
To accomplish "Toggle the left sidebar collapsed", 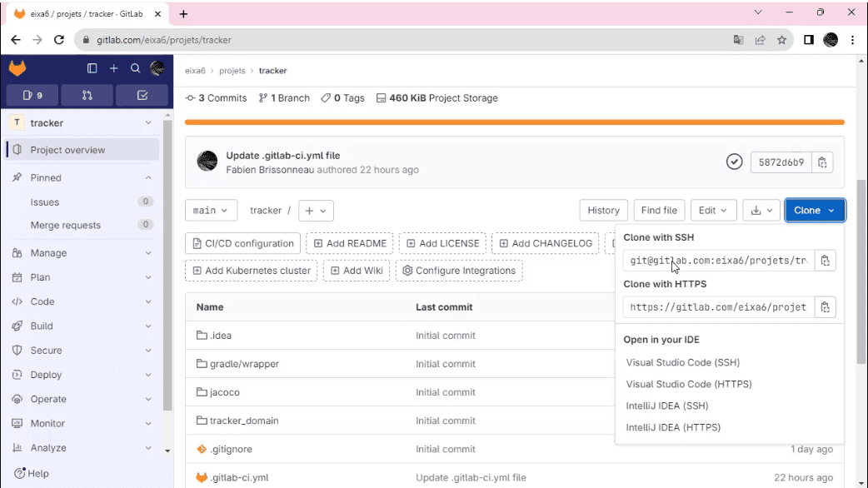I will pos(92,68).
